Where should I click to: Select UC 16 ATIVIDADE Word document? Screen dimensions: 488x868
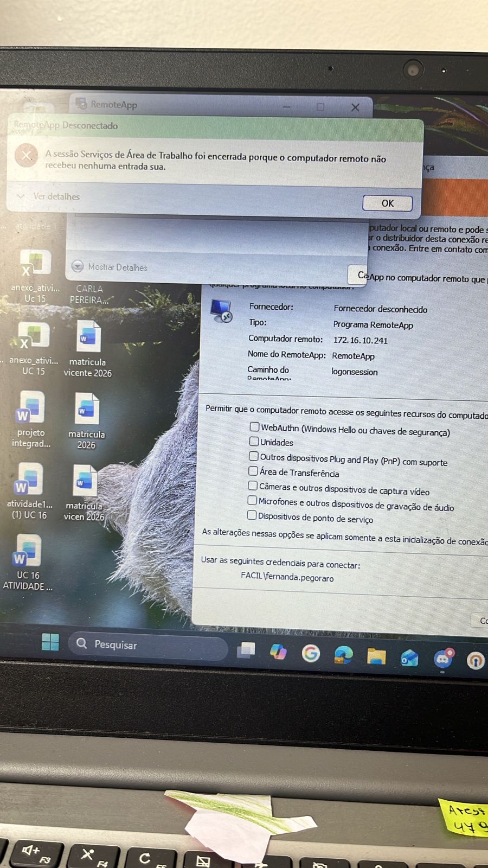coord(28,563)
